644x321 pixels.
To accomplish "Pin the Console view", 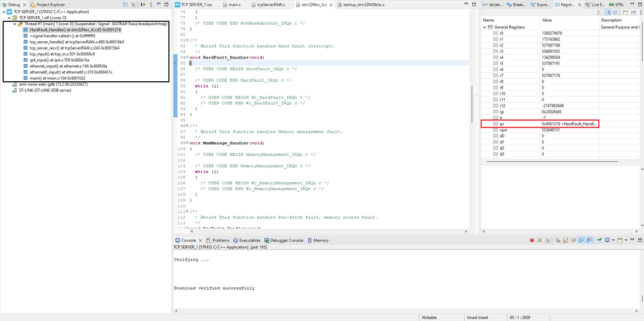I will 599,240.
